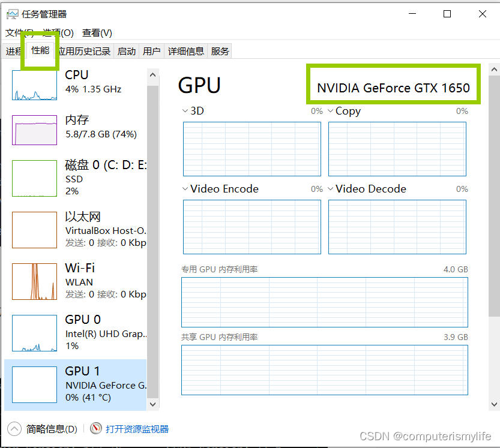Click the '4% 1.35 GHz' CPU value
The image size is (500, 448).
pos(94,89)
